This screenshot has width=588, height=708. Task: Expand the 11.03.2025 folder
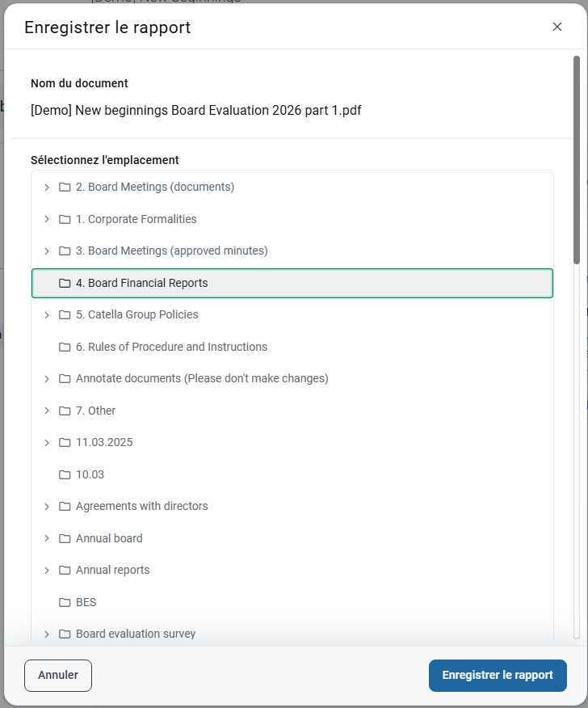[x=46, y=443]
